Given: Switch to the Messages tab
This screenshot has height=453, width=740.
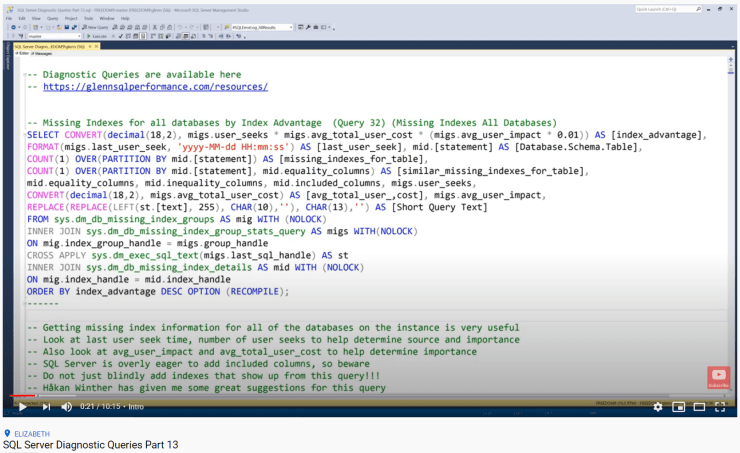Looking at the screenshot, I should [x=42, y=53].
